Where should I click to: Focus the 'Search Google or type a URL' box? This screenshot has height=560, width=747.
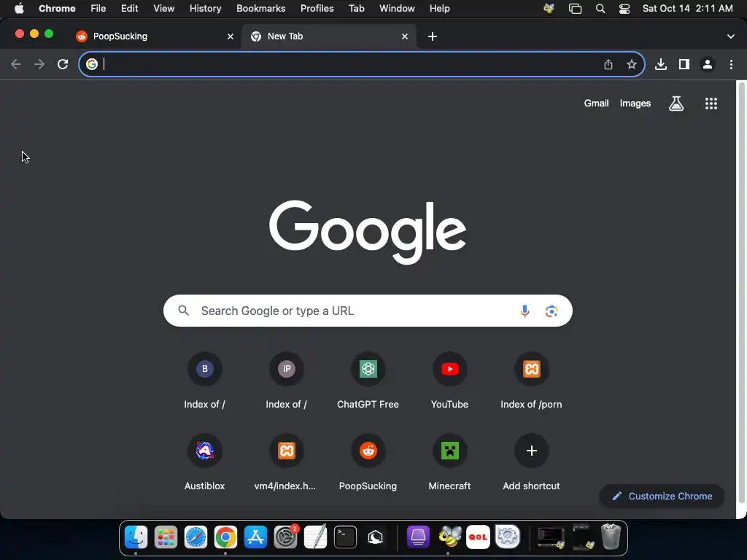tap(368, 311)
